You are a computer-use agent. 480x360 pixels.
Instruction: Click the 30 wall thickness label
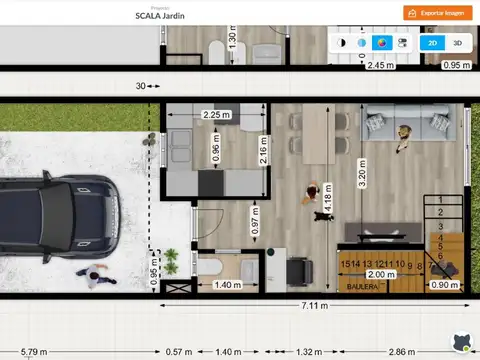click(140, 86)
